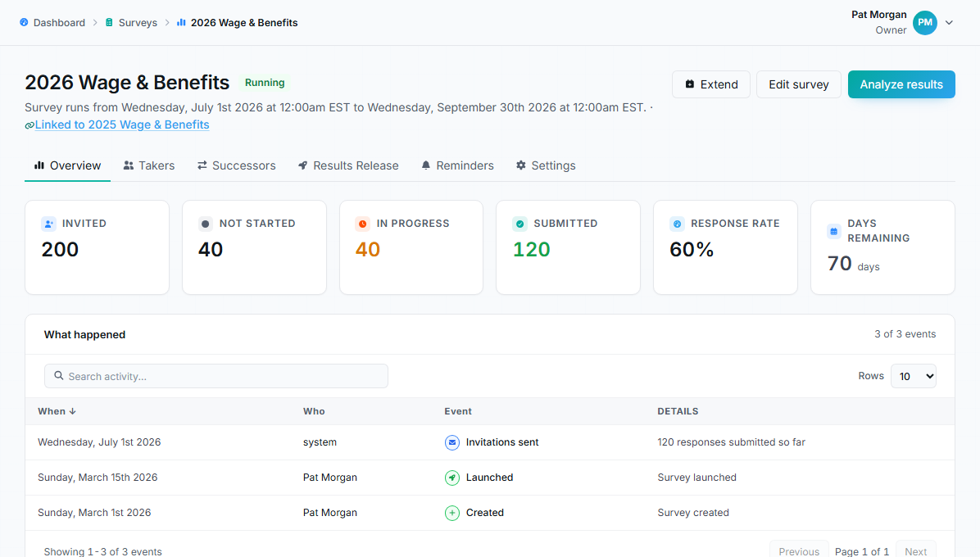This screenshot has height=557, width=980.
Task: Select the Wednesday, July 1st 2026 row date
Action: [99, 442]
